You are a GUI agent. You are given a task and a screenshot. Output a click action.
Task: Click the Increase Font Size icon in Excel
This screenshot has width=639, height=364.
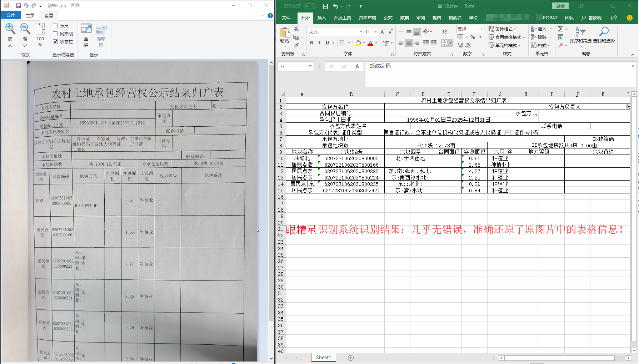coord(383,32)
